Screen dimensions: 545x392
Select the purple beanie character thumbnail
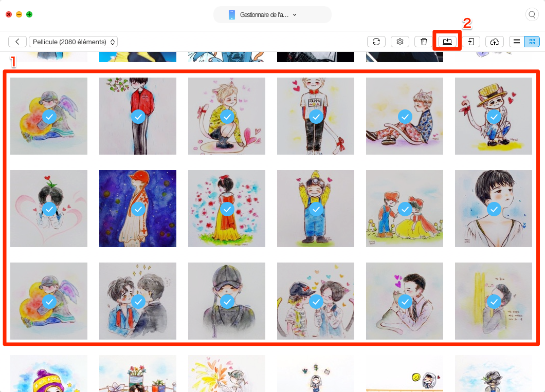point(49,374)
